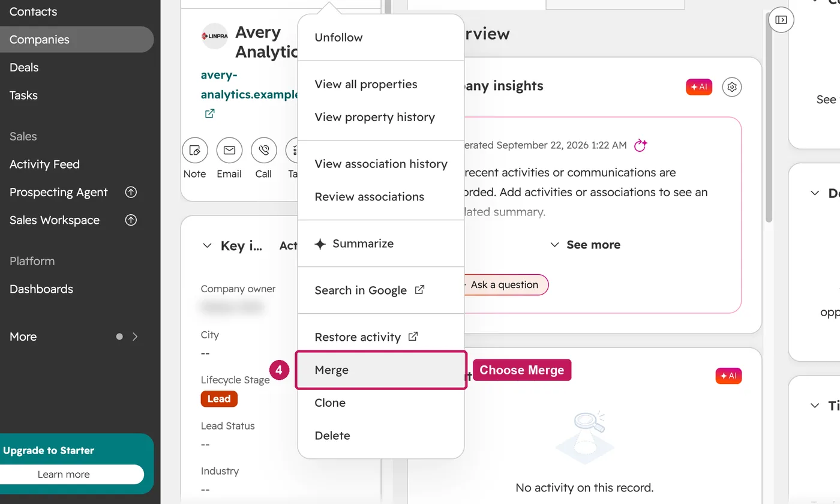
Task: Select Search in Google menu item
Action: [x=381, y=290]
